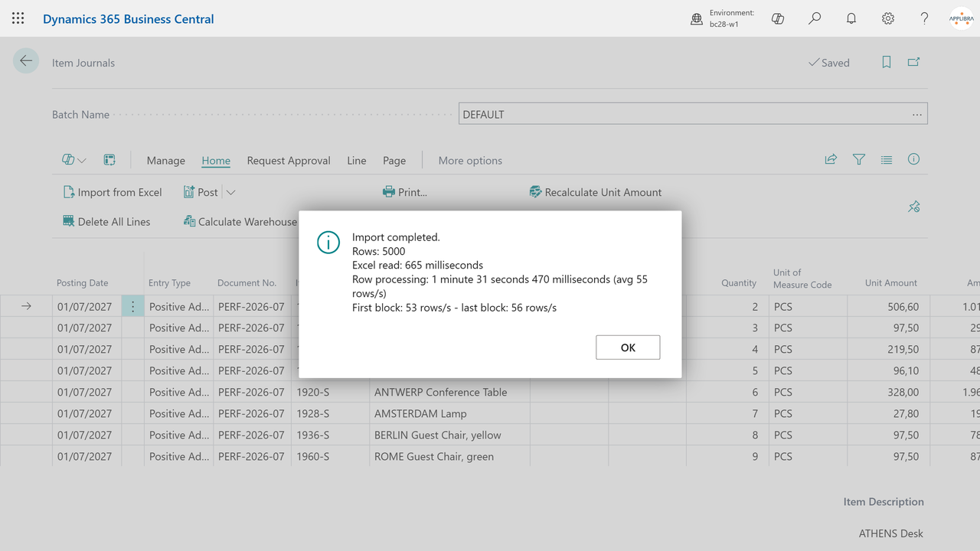980x551 pixels.
Task: Open the Manage menu
Action: click(x=166, y=161)
